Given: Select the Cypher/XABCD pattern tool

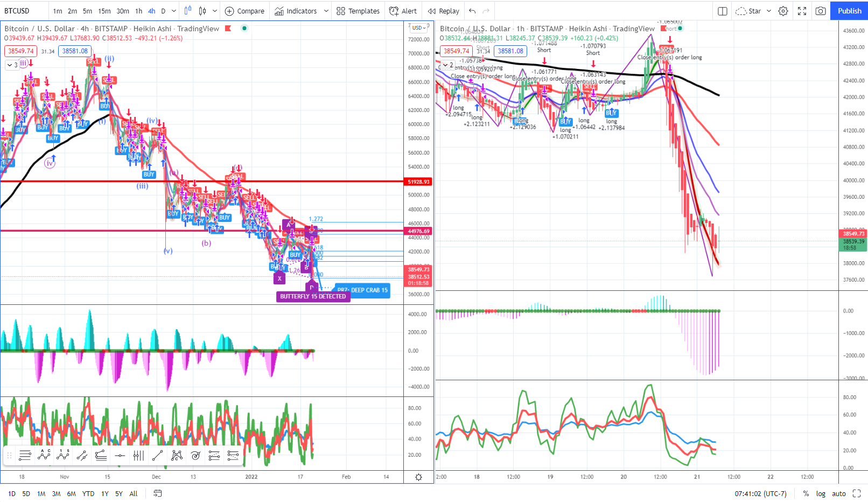Looking at the screenshot, I should point(177,456).
